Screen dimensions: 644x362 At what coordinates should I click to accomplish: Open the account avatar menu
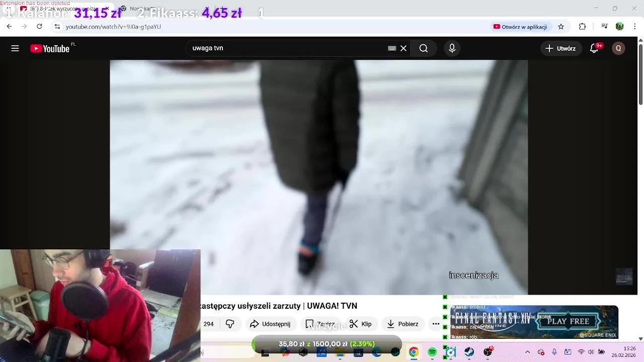[618, 48]
